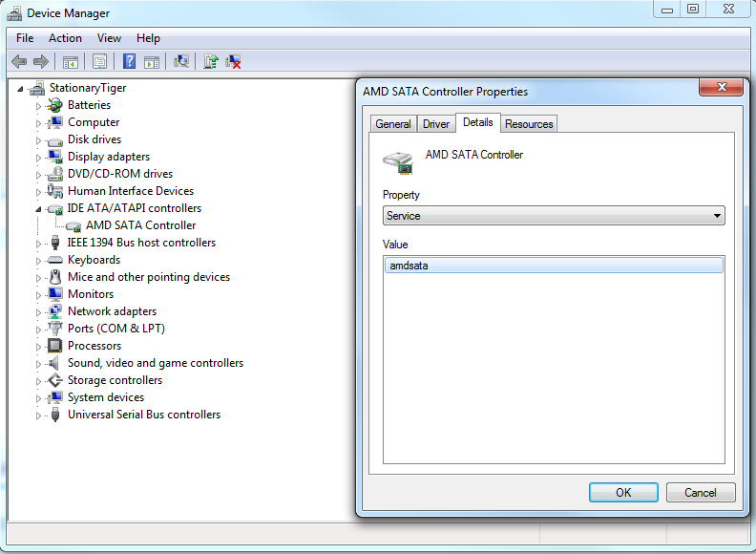
Task: Close the AMD SATA Controller Properties dialog
Action: click(x=722, y=87)
